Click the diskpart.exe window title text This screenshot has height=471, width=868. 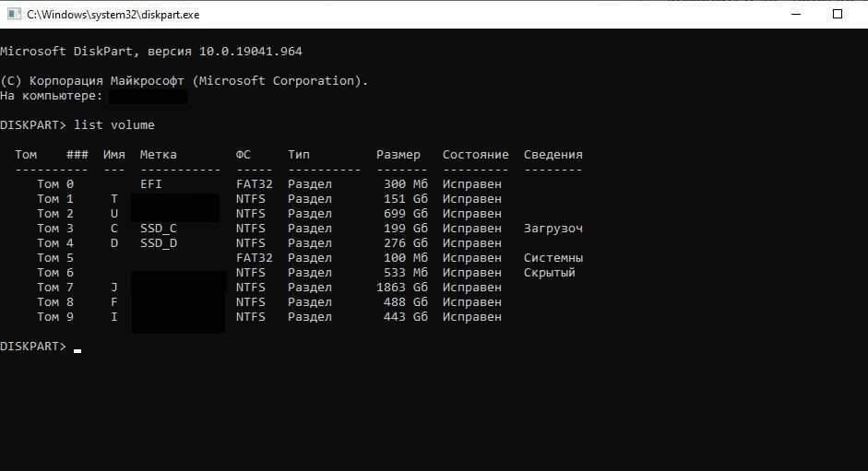coord(113,15)
